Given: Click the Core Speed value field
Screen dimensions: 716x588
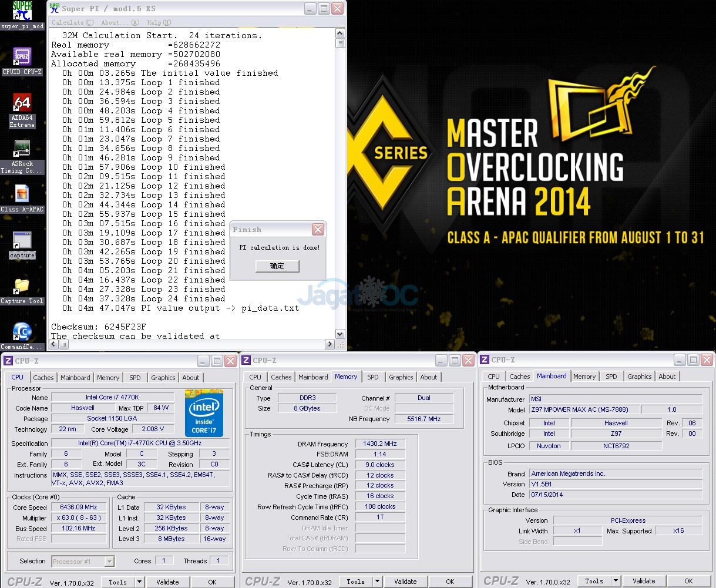Looking at the screenshot, I should (x=79, y=507).
